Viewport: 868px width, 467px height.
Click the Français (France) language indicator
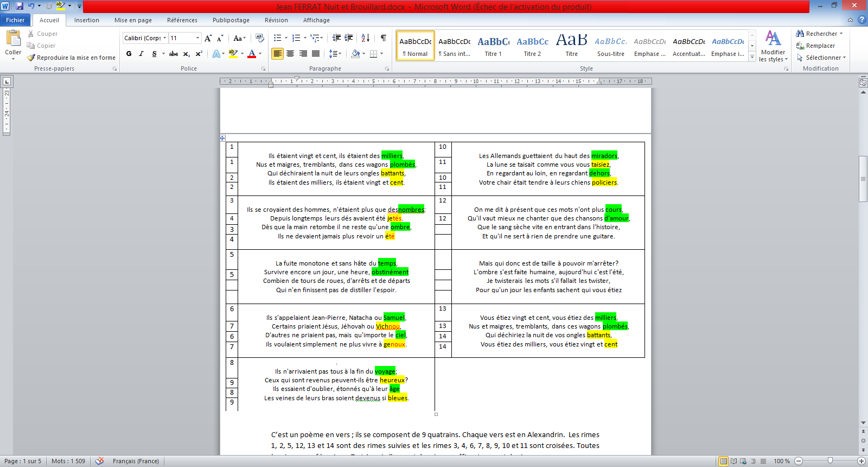click(136, 461)
